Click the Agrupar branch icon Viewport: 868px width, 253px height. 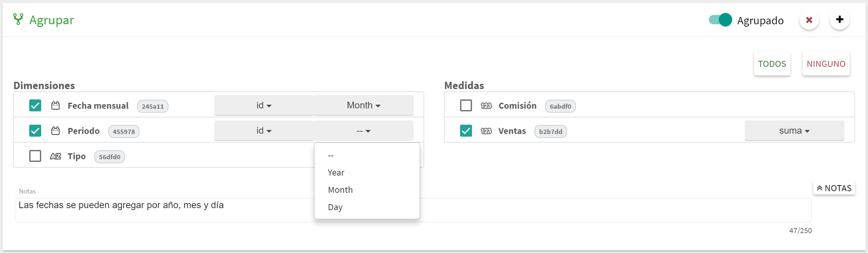tap(18, 19)
